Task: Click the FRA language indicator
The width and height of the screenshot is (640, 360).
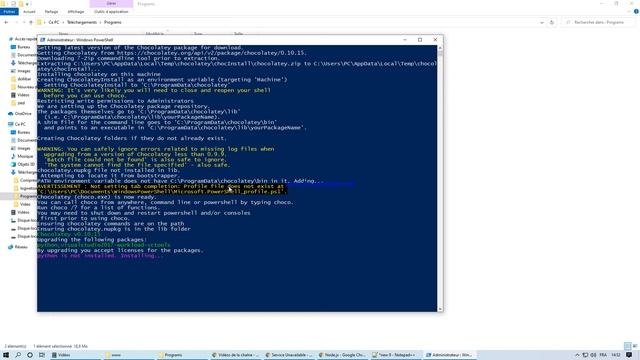Action: coord(603,355)
